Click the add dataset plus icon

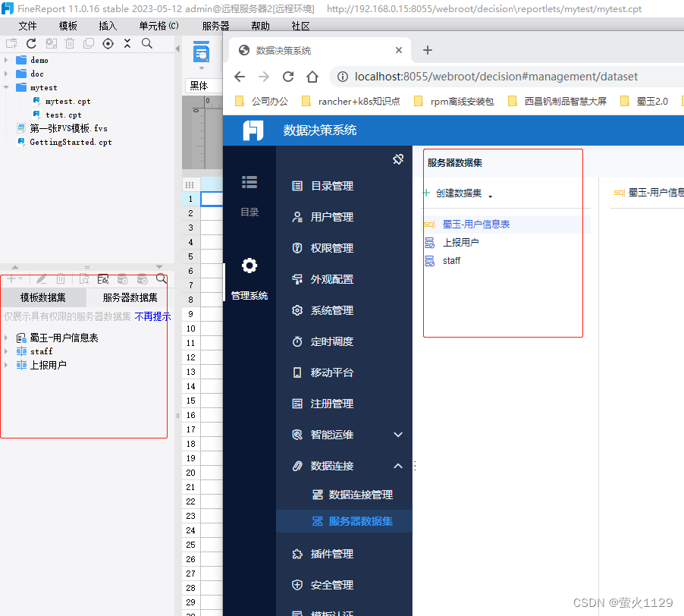point(11,278)
